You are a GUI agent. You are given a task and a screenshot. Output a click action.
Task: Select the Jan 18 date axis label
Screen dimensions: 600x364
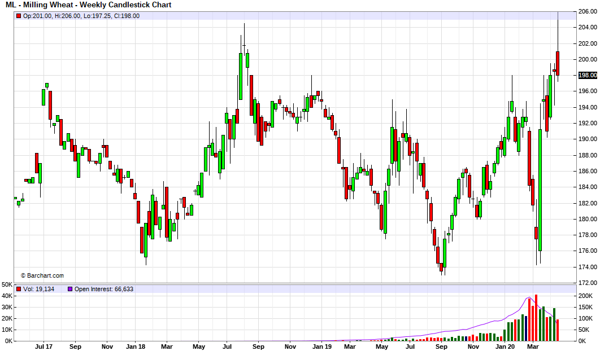(x=136, y=347)
